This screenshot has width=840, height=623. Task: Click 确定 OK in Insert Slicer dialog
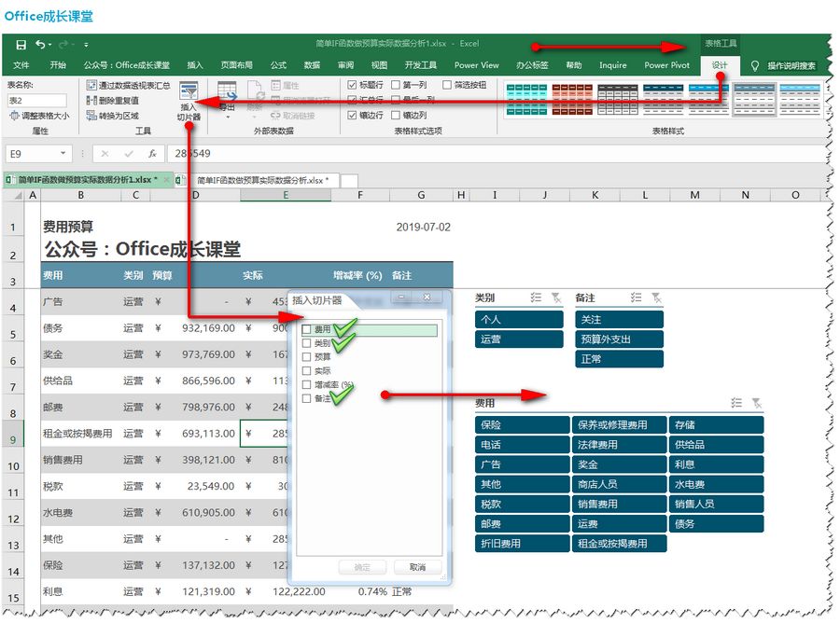click(x=362, y=567)
